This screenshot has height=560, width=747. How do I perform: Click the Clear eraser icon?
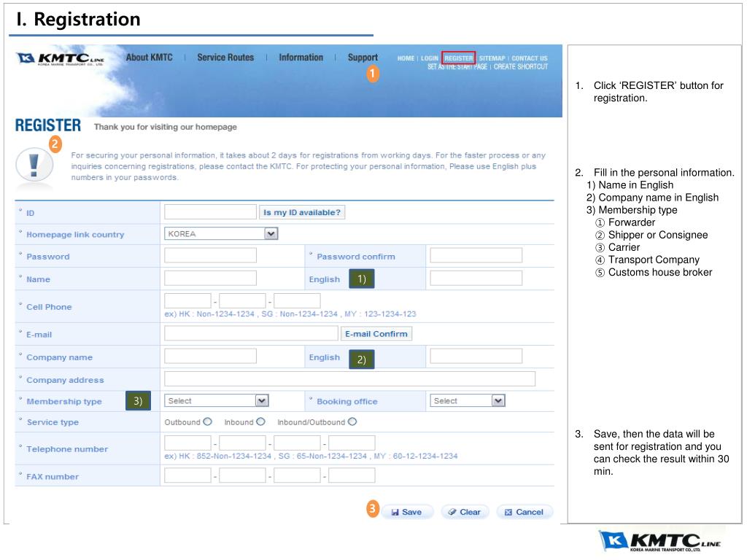tap(452, 512)
